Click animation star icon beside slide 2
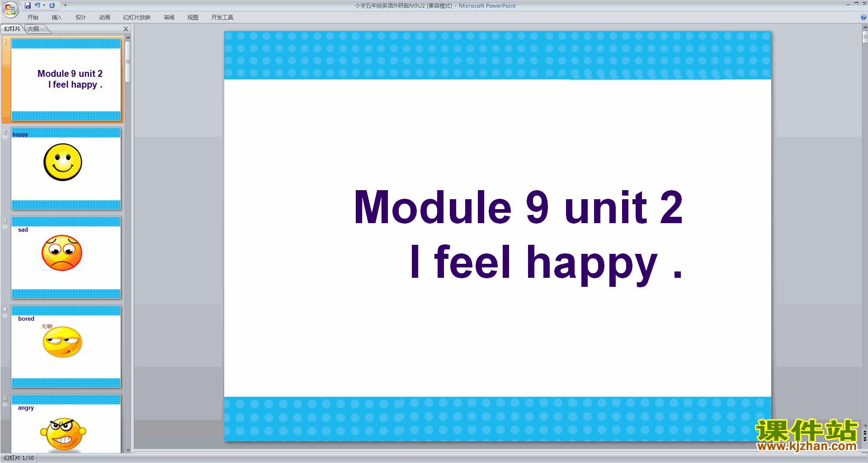This screenshot has width=868, height=463. [5, 138]
